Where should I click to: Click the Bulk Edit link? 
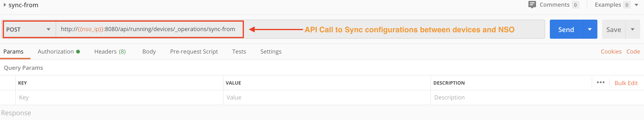626,83
